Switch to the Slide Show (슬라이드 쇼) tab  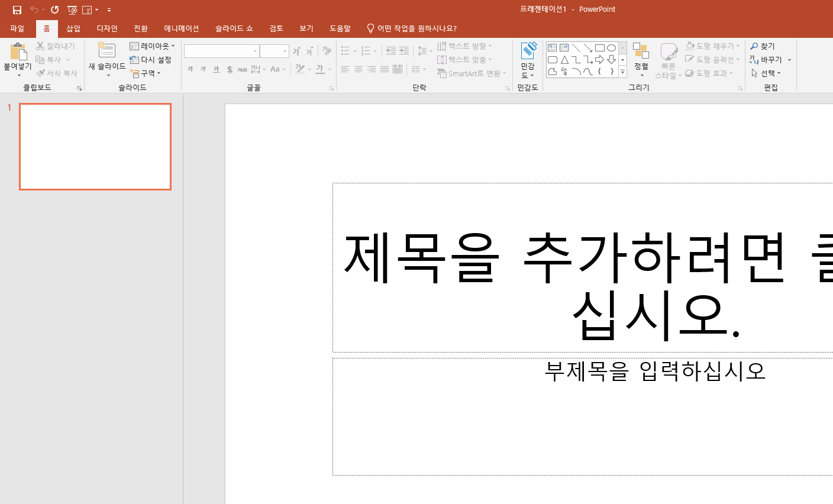tap(234, 28)
